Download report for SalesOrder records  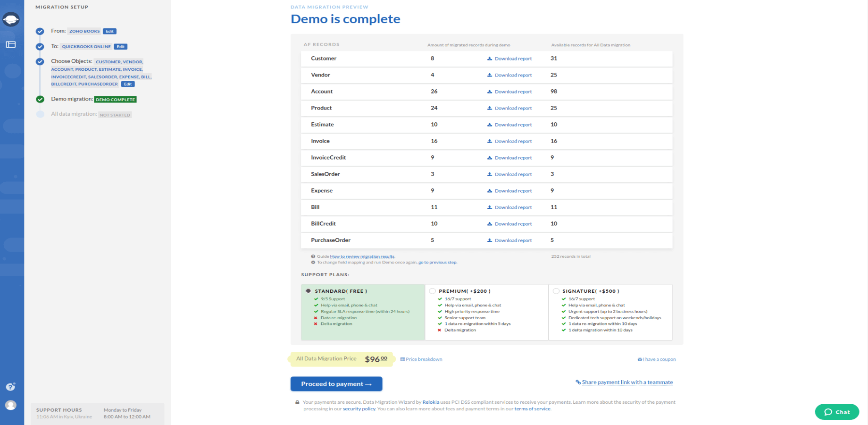coord(513,174)
